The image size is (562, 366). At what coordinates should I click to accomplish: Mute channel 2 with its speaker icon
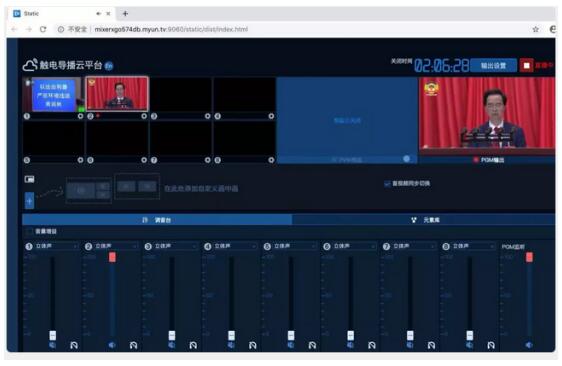pos(112,345)
